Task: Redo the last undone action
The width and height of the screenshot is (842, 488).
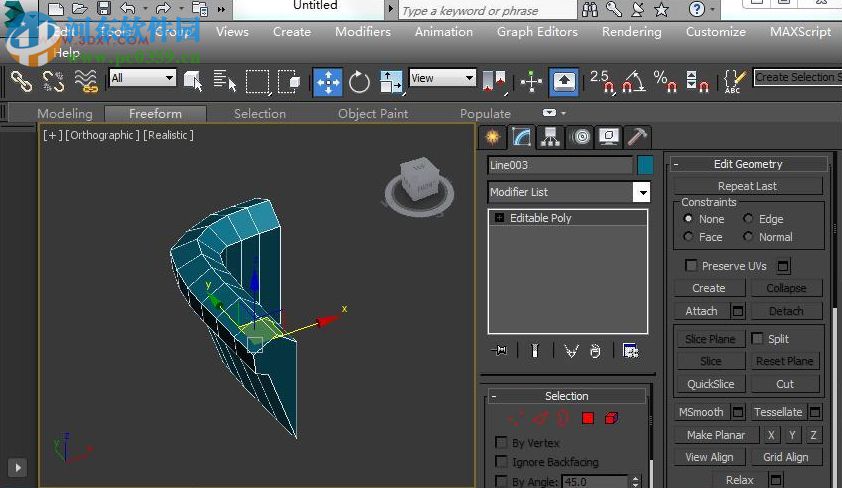Action: click(x=163, y=9)
